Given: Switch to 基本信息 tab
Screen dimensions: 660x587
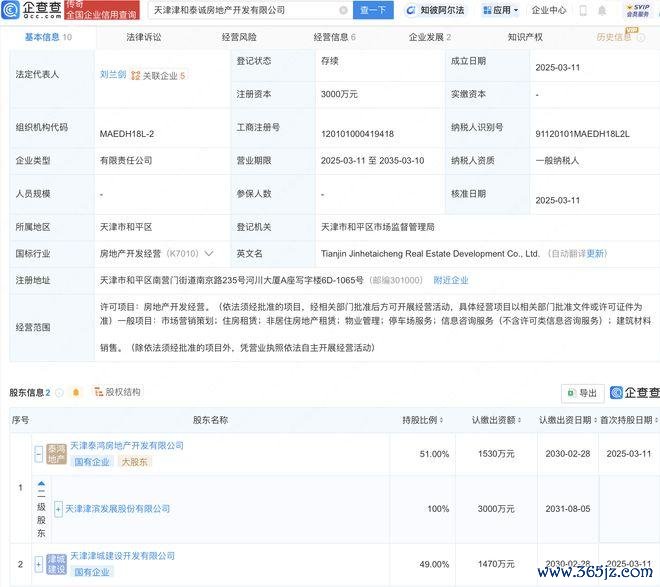Looking at the screenshot, I should (48, 37).
